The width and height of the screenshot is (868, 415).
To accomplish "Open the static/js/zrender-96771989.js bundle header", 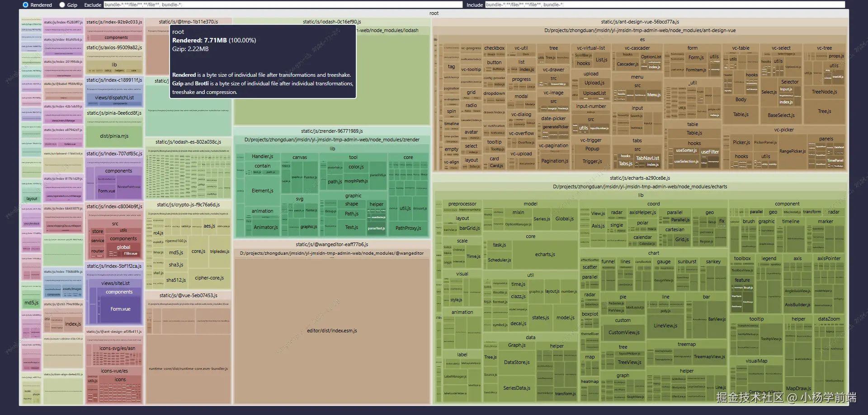I will [x=332, y=131].
